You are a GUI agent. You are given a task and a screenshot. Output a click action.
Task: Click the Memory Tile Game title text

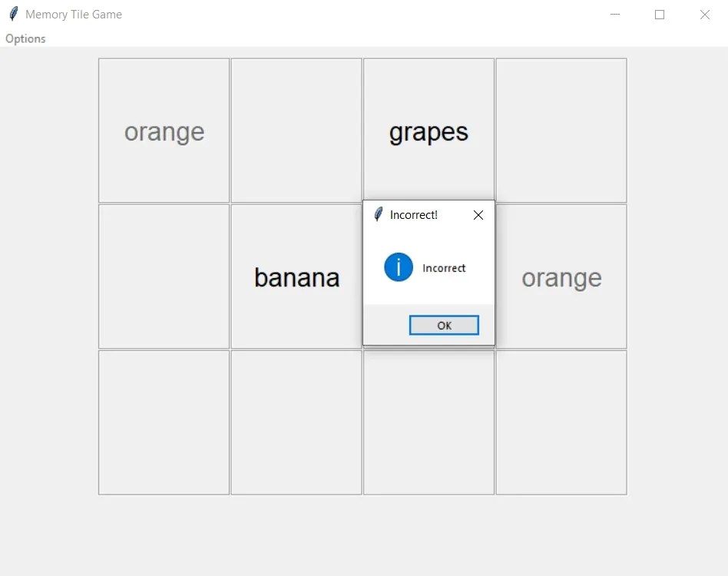pyautogui.click(x=77, y=14)
